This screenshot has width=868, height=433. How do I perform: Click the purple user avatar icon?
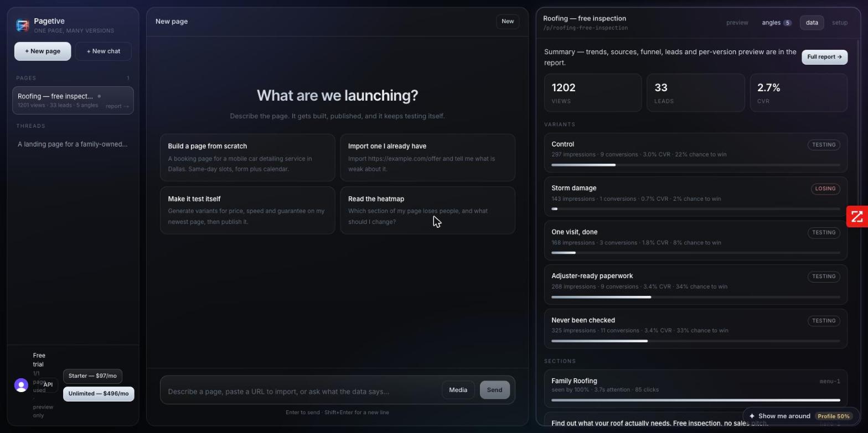(x=21, y=385)
